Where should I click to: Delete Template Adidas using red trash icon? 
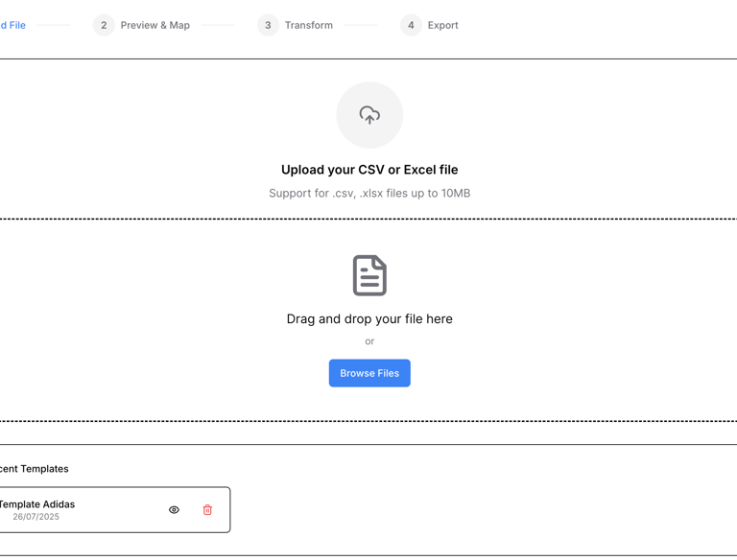[207, 510]
